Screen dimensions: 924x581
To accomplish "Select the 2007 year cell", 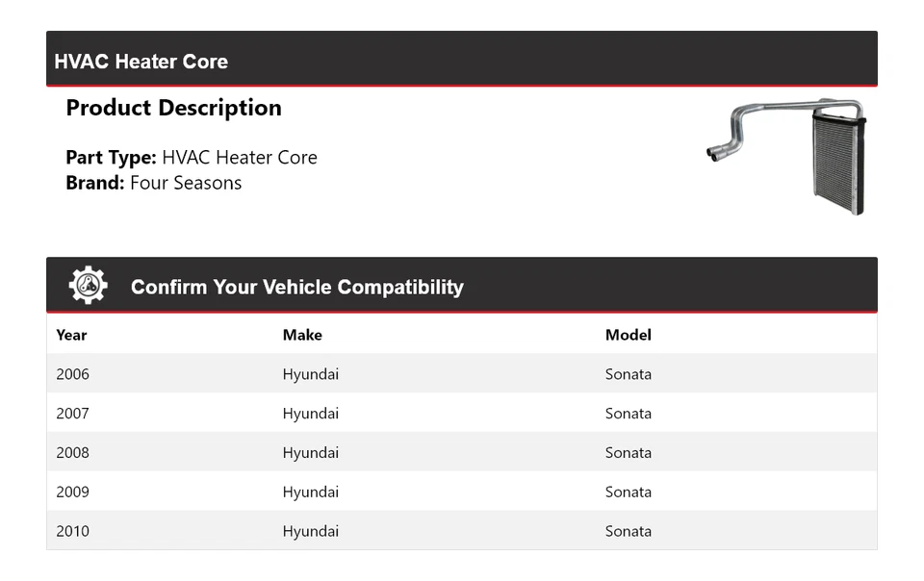I will point(72,414).
